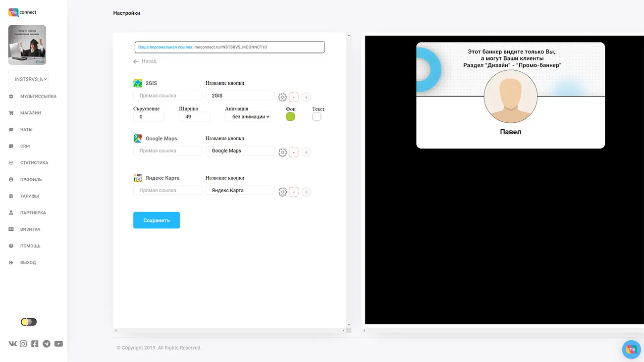Open the Анимация dropdown list
The width and height of the screenshot is (644, 362).
pos(248,117)
